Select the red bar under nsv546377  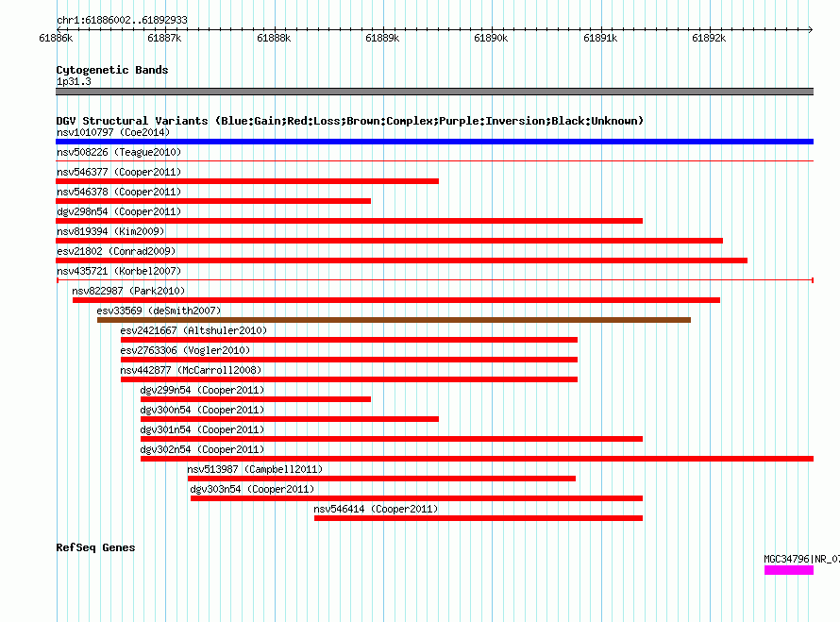pos(247,181)
